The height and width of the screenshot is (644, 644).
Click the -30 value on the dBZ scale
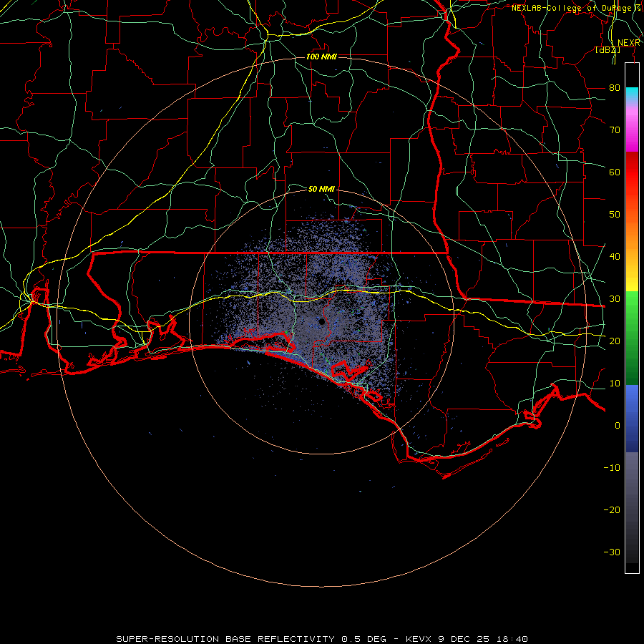[612, 552]
